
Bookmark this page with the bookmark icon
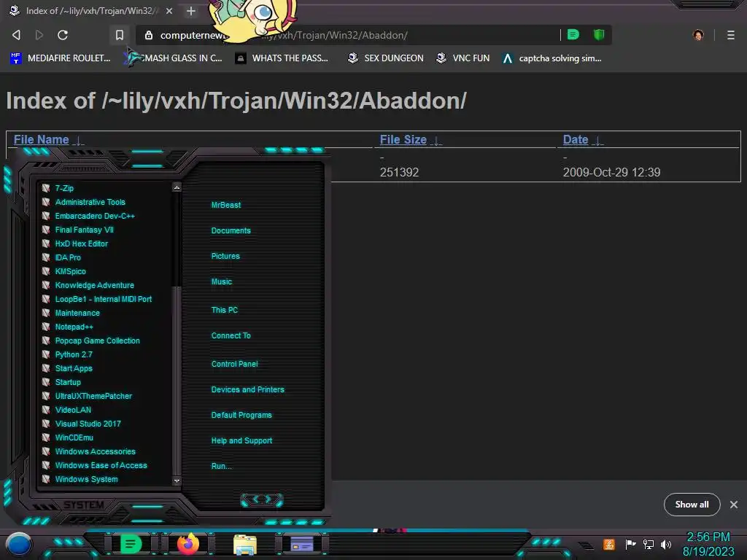coord(119,35)
